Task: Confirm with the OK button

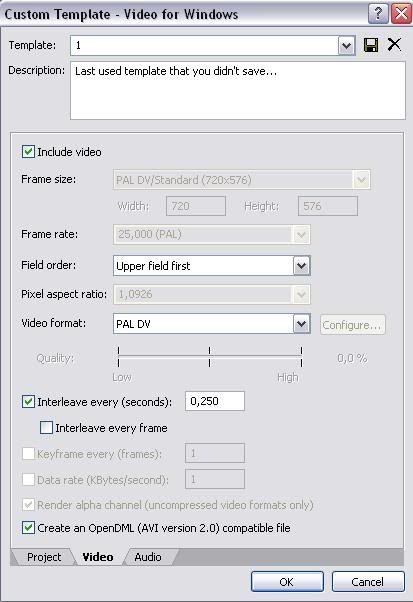Action: pyautogui.click(x=287, y=582)
